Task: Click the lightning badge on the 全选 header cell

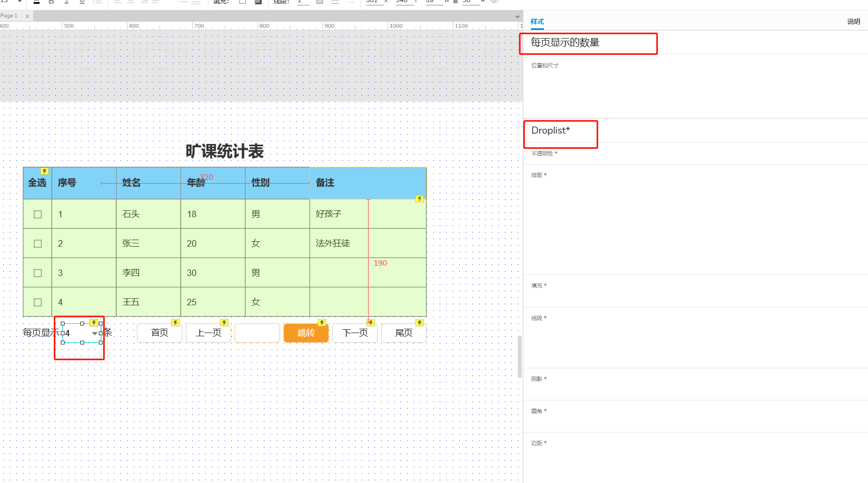Action: coord(45,171)
